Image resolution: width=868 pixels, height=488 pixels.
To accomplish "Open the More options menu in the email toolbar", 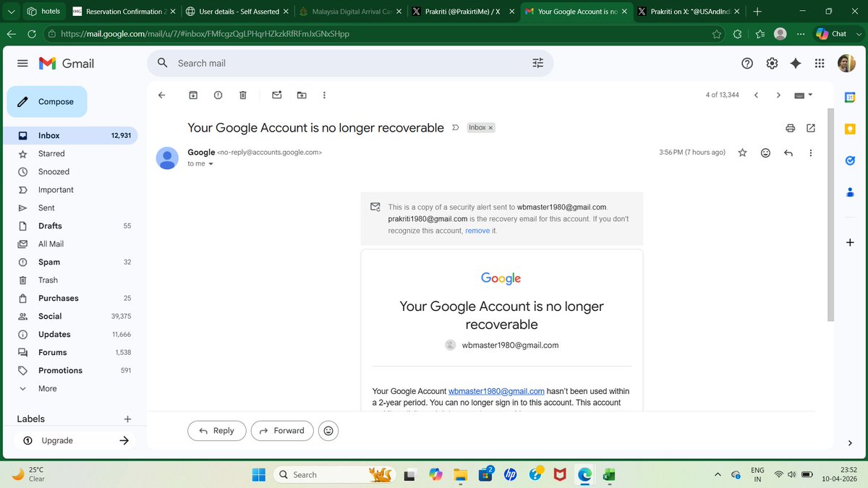I will [324, 95].
